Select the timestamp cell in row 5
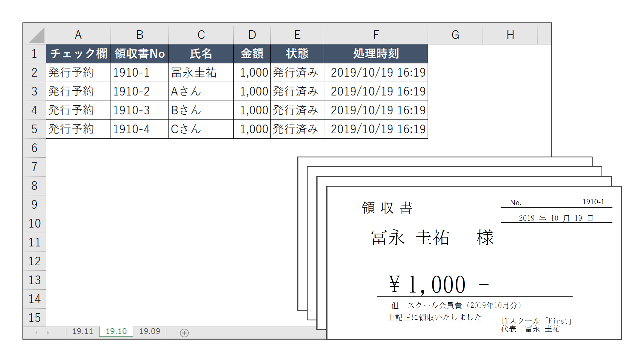 tap(376, 129)
